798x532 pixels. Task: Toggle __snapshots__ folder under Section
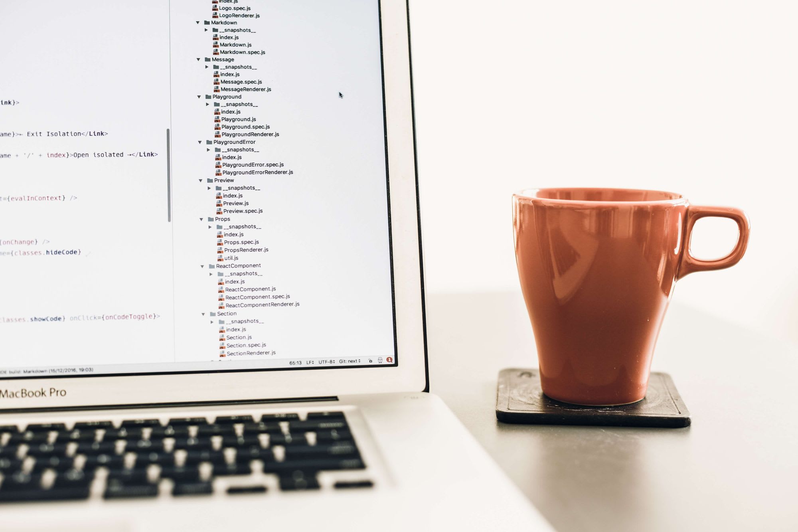(209, 321)
